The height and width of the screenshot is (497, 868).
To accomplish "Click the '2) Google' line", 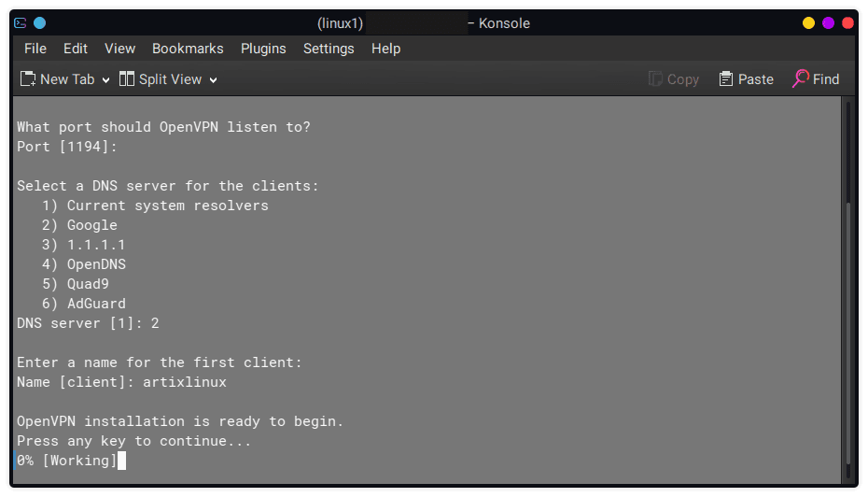I will (79, 225).
